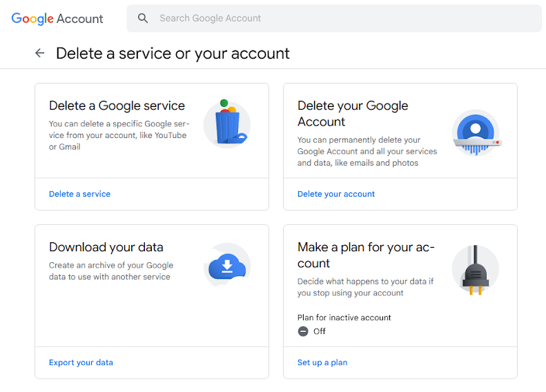Screen dimensions: 546x392
Task: Click the power plug illustration
Action: coord(475,270)
